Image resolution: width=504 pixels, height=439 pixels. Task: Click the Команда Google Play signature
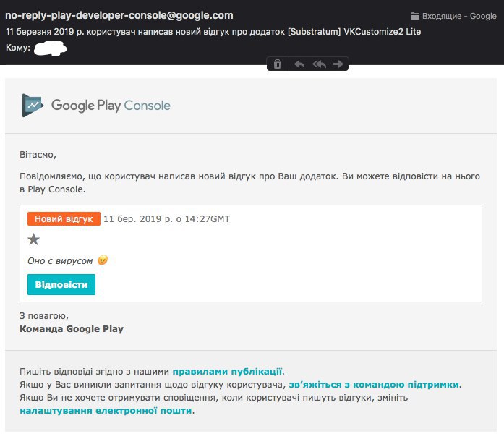(72, 329)
